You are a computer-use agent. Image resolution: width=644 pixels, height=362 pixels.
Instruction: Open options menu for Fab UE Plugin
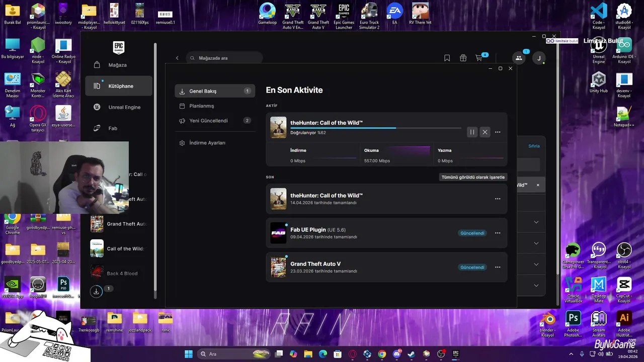(498, 233)
